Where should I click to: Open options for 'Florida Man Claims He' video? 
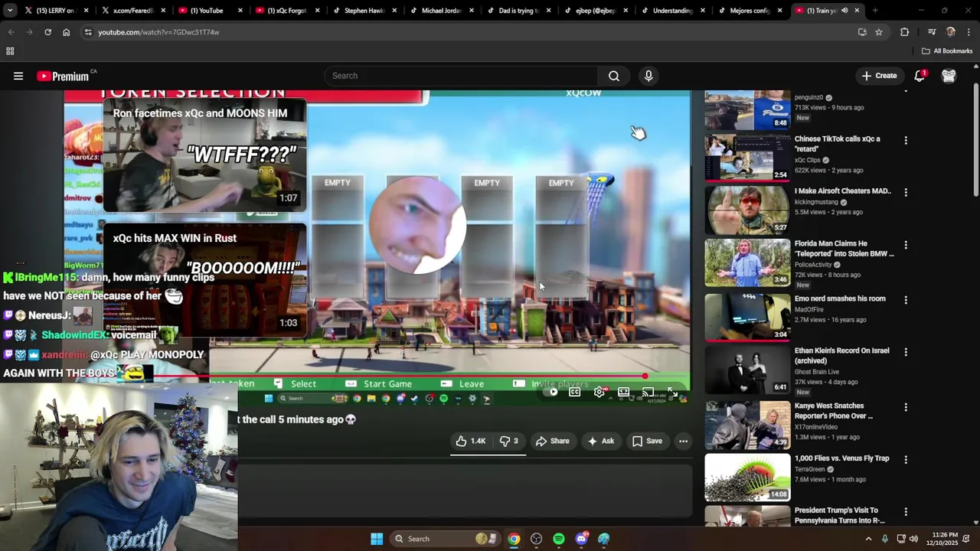pos(906,245)
